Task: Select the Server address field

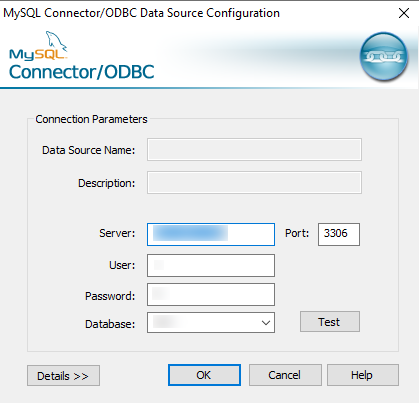Action: pos(211,235)
